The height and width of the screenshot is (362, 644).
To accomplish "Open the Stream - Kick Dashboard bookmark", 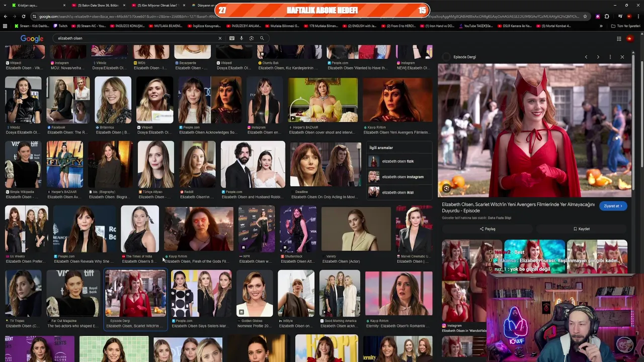I will (32, 26).
